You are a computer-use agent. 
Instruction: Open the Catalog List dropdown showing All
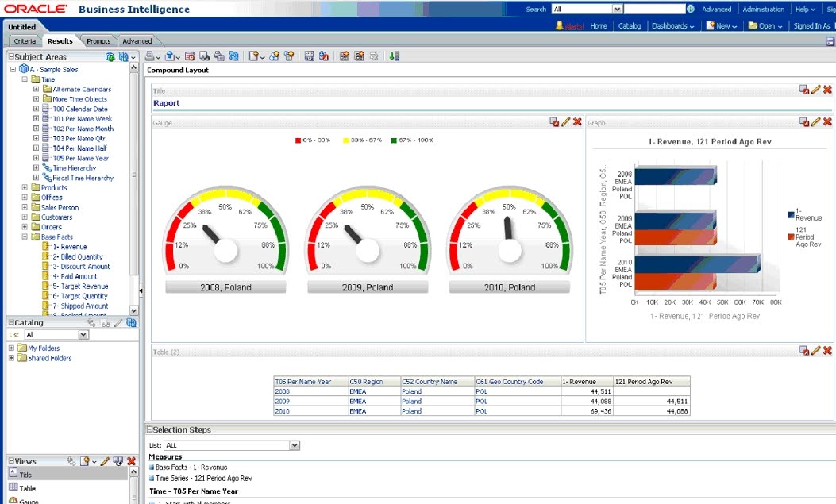[x=83, y=335]
